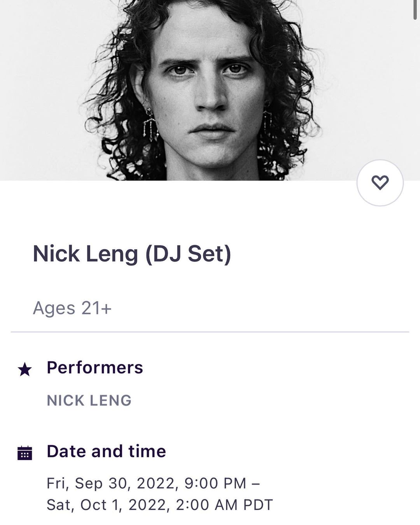420x525 pixels.
Task: Click the PDT timezone label
Action: pos(258,505)
